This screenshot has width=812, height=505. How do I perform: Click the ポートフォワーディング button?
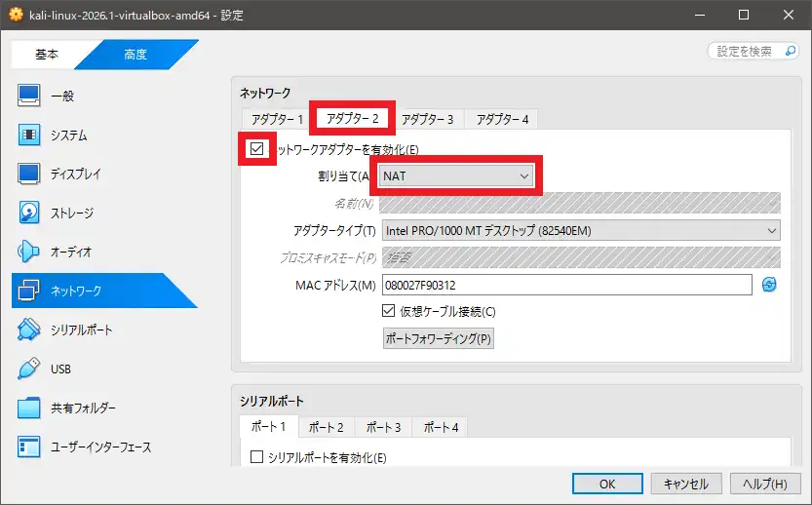tap(438, 338)
